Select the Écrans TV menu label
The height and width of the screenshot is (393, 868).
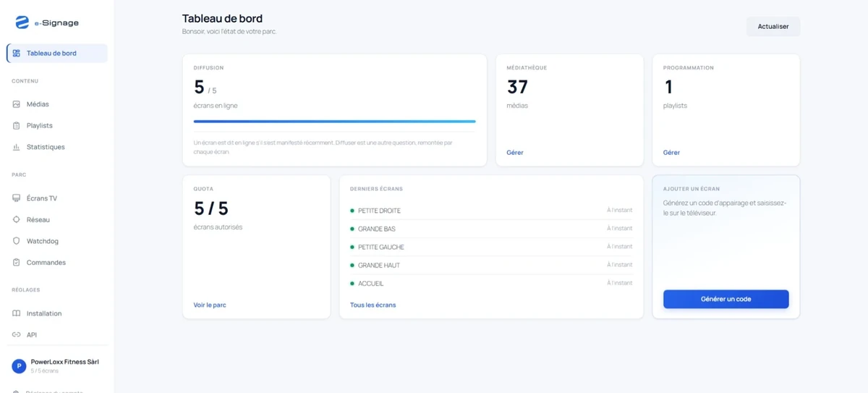pos(42,198)
